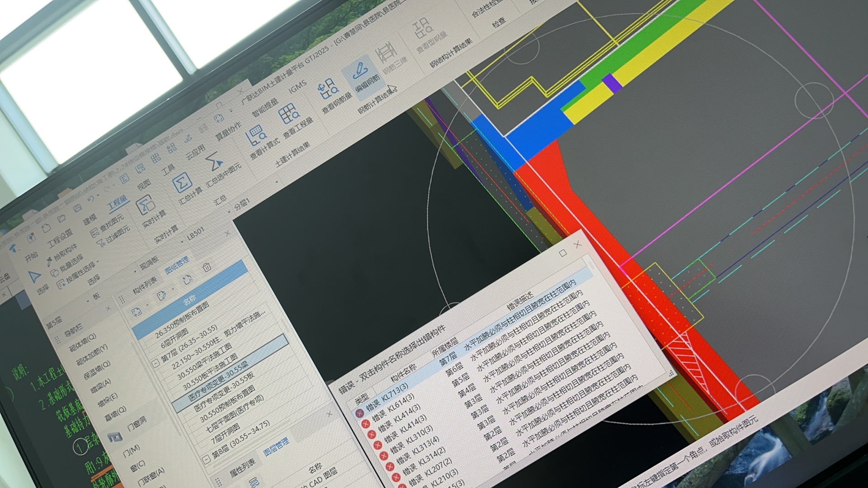Open the 按属性选择 dropdown arrow

pyautogui.click(x=97, y=263)
